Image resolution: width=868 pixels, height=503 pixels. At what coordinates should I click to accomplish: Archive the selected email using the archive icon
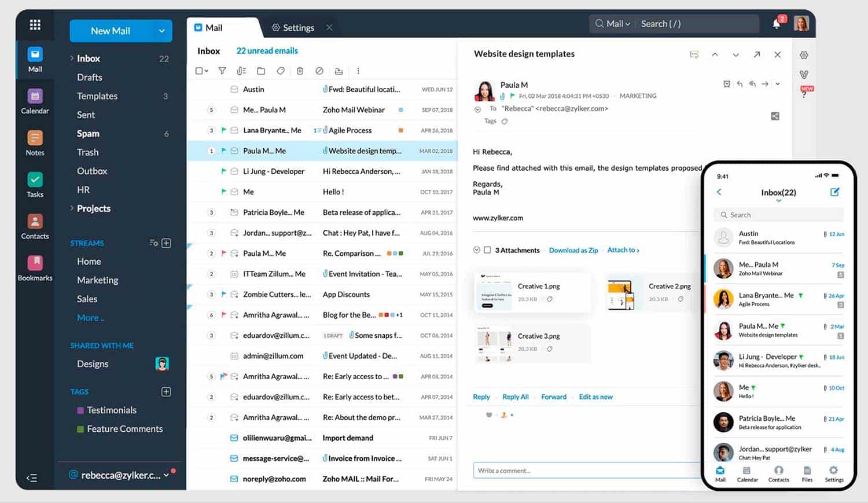tap(339, 71)
